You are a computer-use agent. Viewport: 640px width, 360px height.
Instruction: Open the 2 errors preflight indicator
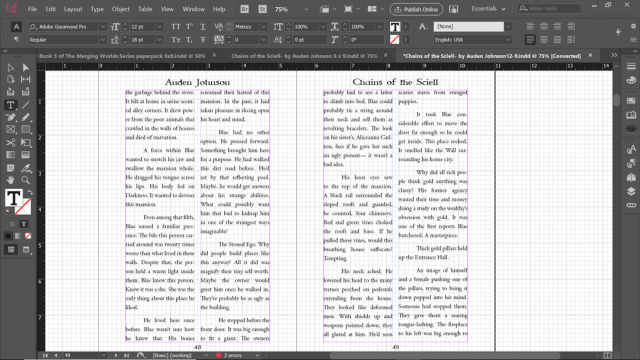point(233,356)
